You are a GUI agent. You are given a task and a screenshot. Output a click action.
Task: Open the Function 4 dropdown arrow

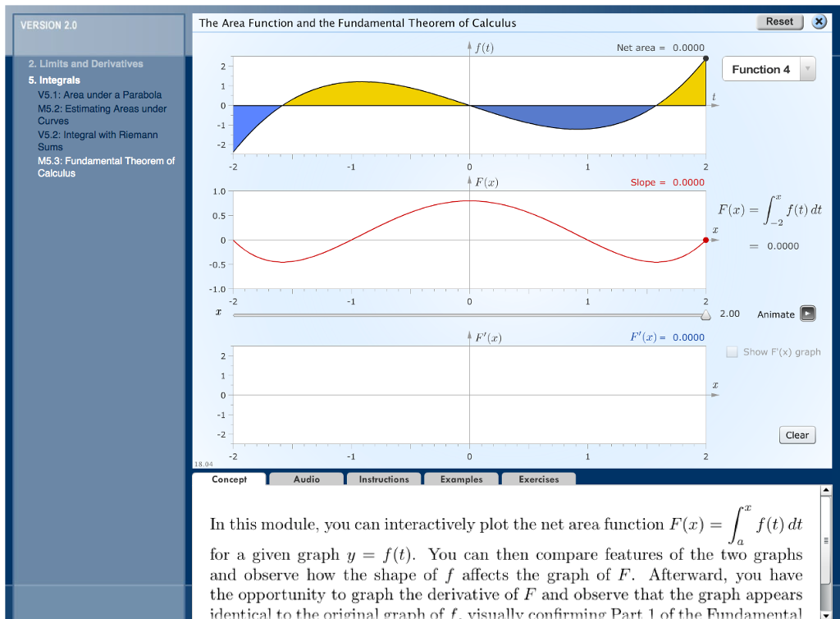(807, 69)
